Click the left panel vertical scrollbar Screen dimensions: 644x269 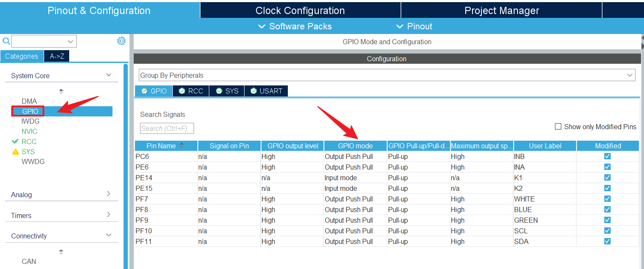point(126,166)
